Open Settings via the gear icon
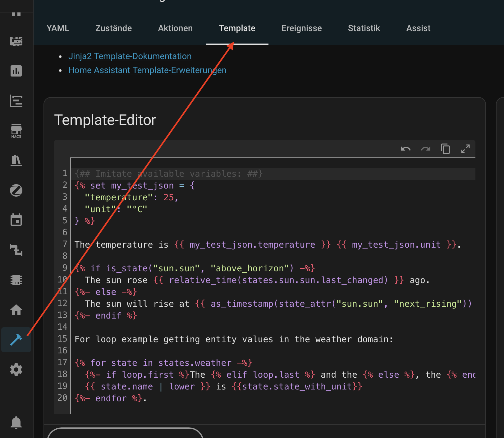Viewport: 504px width, 438px height. coord(16,370)
